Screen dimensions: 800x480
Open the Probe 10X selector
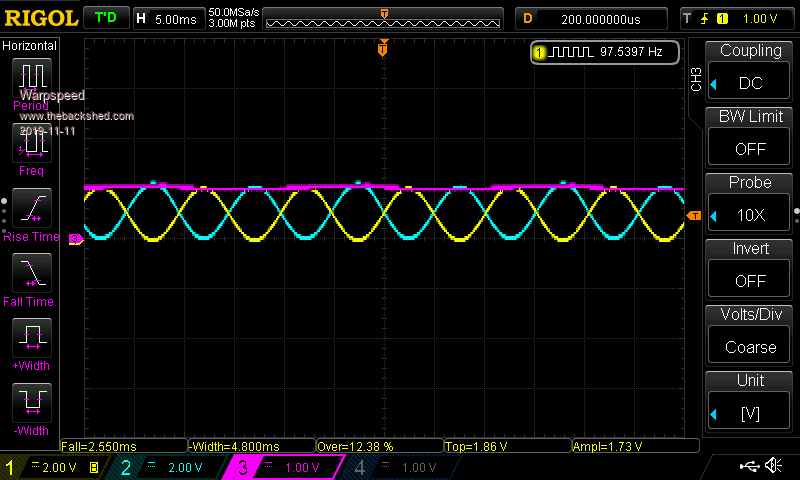click(750, 215)
